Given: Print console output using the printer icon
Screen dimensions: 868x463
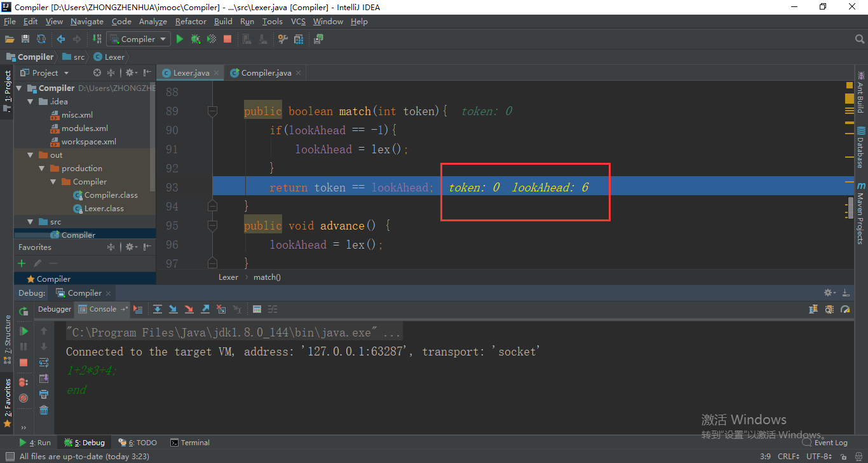Looking at the screenshot, I should pos(44,394).
